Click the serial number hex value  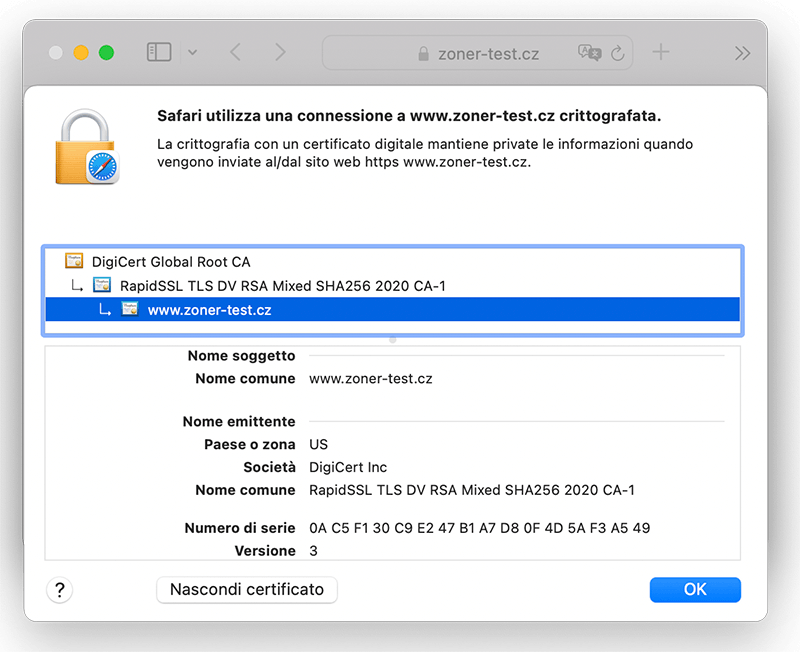pyautogui.click(x=480, y=528)
